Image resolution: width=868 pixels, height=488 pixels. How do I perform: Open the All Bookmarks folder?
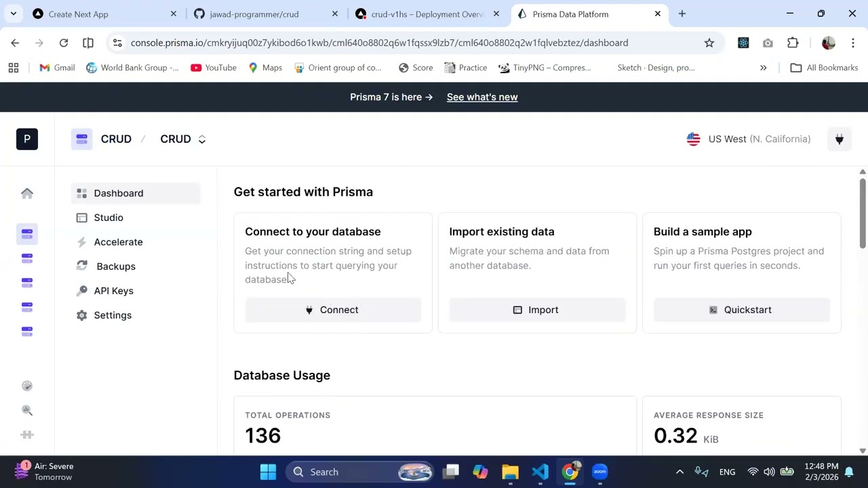(x=825, y=68)
